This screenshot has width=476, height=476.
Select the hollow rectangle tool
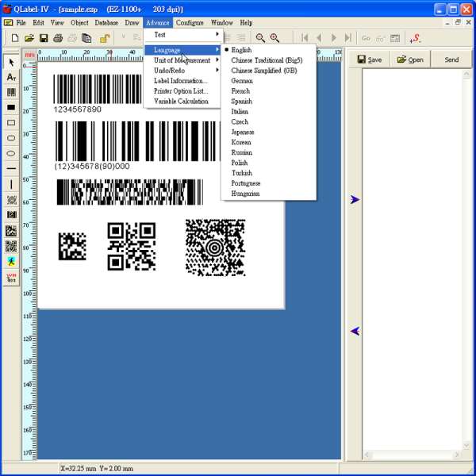pos(11,123)
